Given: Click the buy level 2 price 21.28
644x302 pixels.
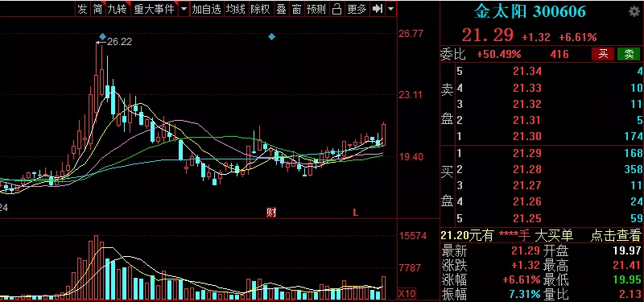Looking at the screenshot, I should click(x=527, y=169).
